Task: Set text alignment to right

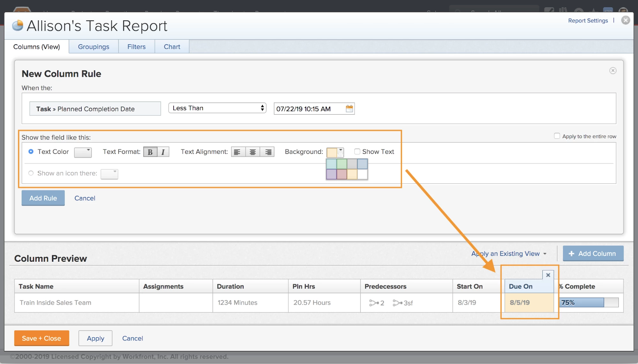Action: point(268,152)
